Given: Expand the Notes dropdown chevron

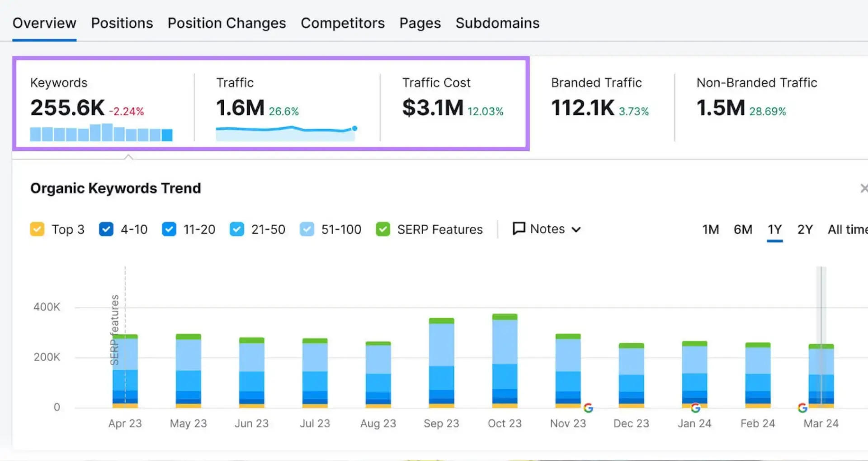Looking at the screenshot, I should pos(576,230).
